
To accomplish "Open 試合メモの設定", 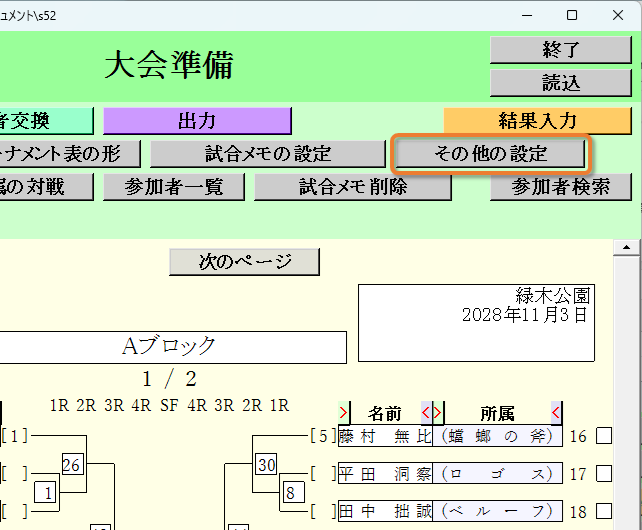I will (x=268, y=154).
